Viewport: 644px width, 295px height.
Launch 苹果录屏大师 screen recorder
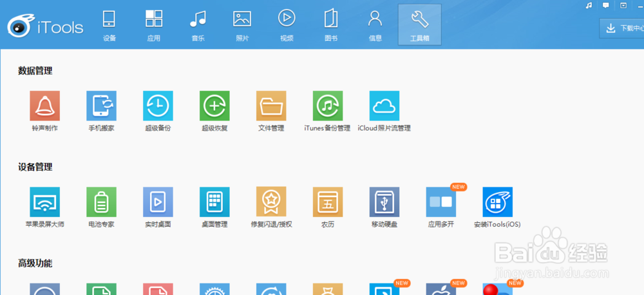pyautogui.click(x=45, y=202)
